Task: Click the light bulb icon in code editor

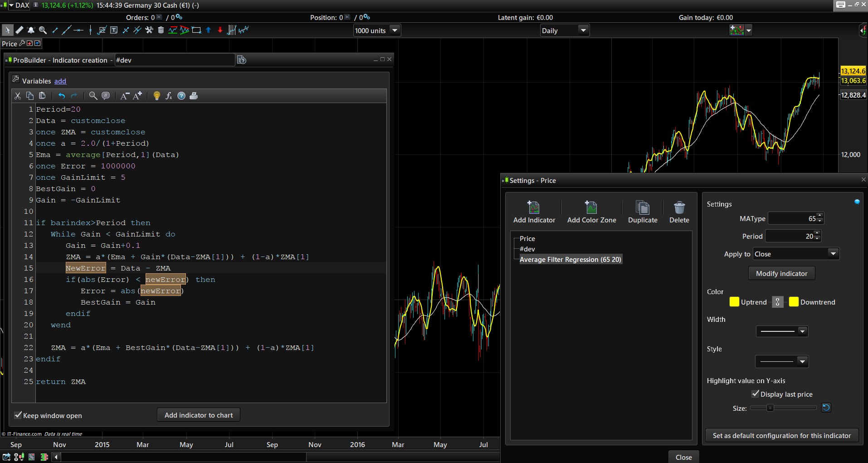Action: point(157,96)
